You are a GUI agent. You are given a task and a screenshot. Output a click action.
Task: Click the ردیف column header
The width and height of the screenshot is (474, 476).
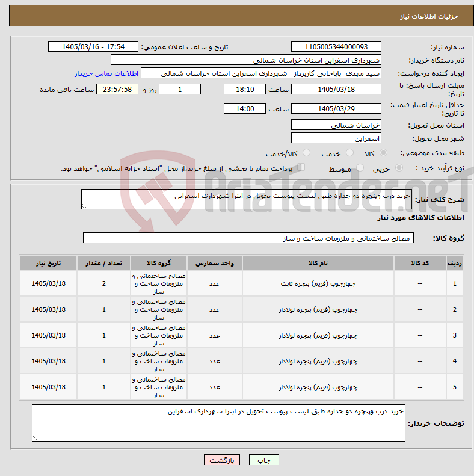point(455,263)
